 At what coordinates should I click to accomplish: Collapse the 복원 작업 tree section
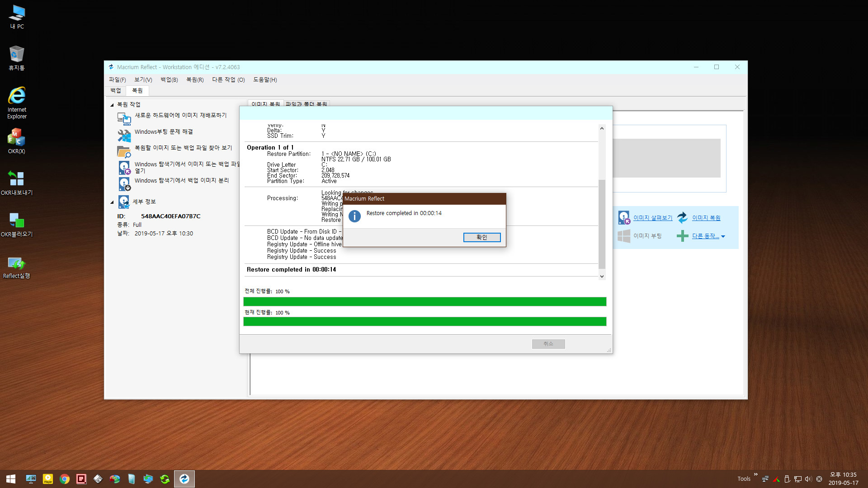coord(112,105)
